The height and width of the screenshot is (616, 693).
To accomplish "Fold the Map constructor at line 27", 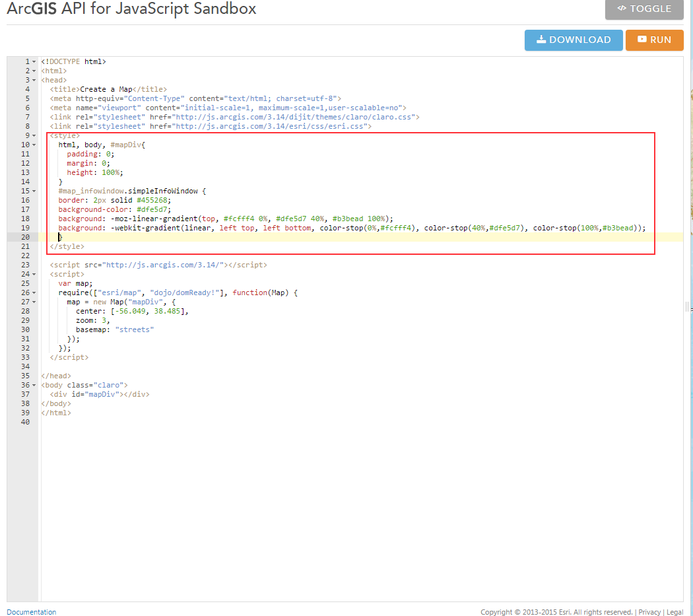I will point(34,302).
